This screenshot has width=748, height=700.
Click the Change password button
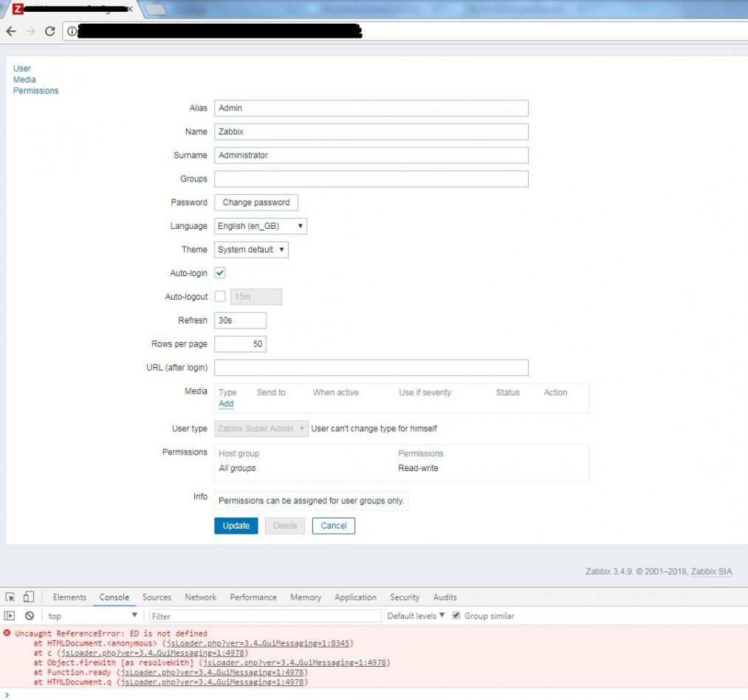tap(256, 202)
